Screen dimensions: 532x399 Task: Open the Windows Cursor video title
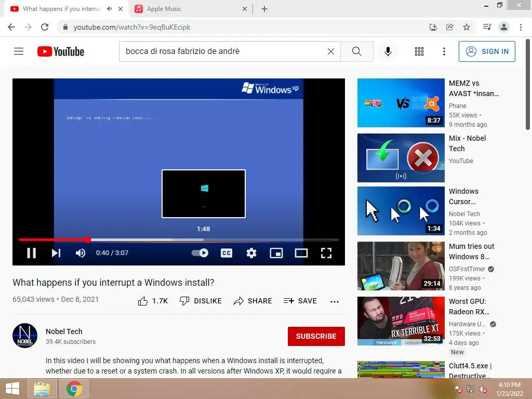[x=463, y=196]
